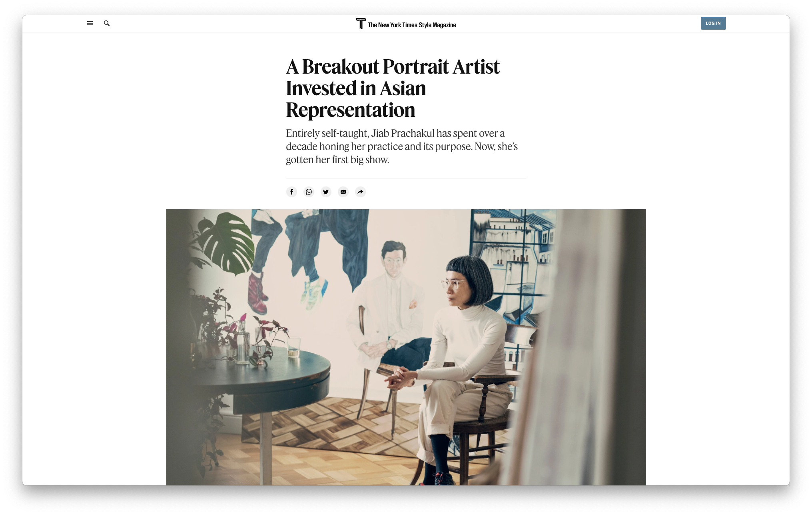Viewport: 812px width, 515px height.
Task: Click the LOG IN button
Action: click(713, 23)
